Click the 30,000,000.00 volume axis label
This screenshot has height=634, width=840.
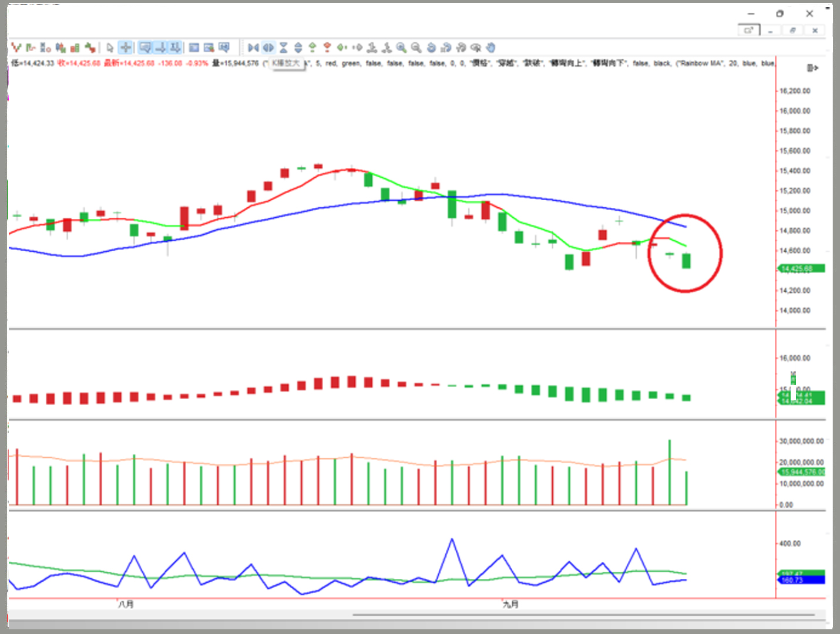(x=801, y=441)
